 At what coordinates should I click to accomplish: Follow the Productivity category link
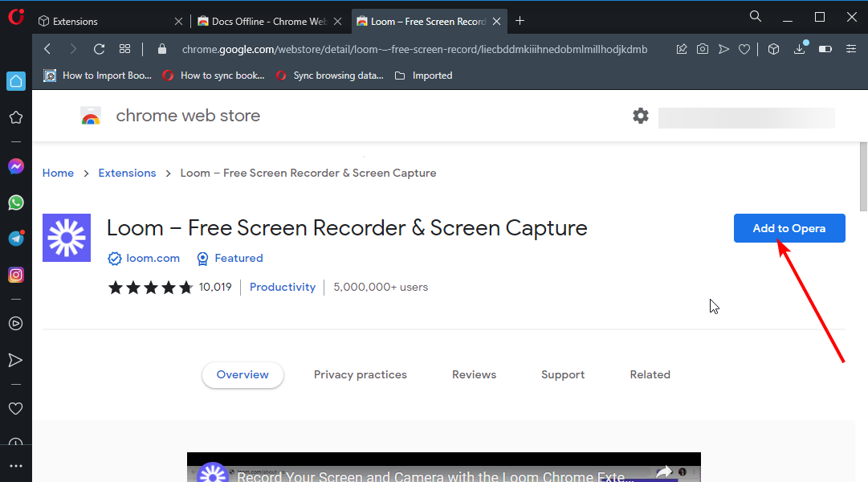(282, 287)
